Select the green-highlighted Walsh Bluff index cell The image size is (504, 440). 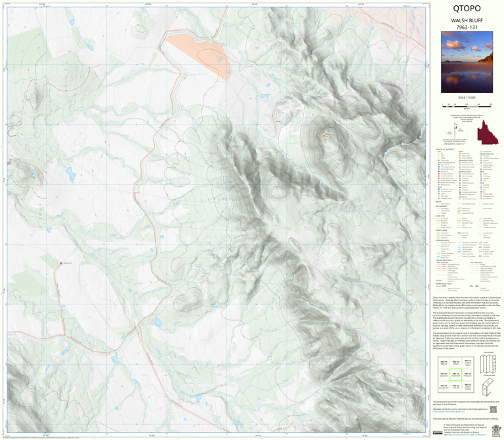(x=455, y=375)
